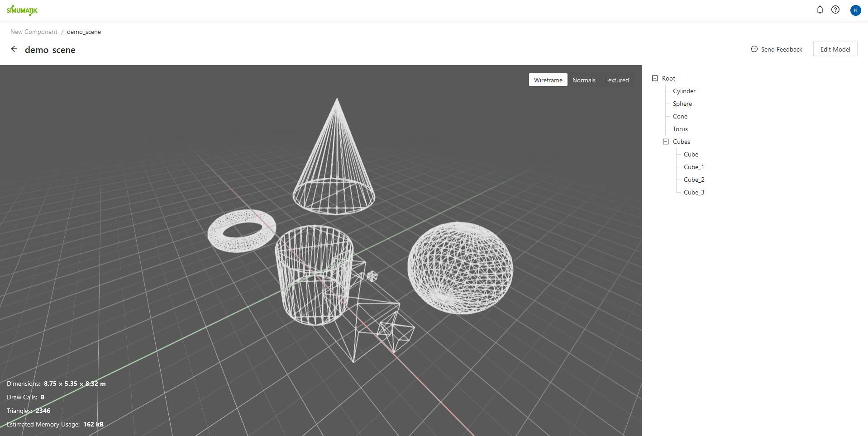Viewport: 868px width, 436px height.
Task: Open the New Component breadcrumb
Action: [33, 32]
